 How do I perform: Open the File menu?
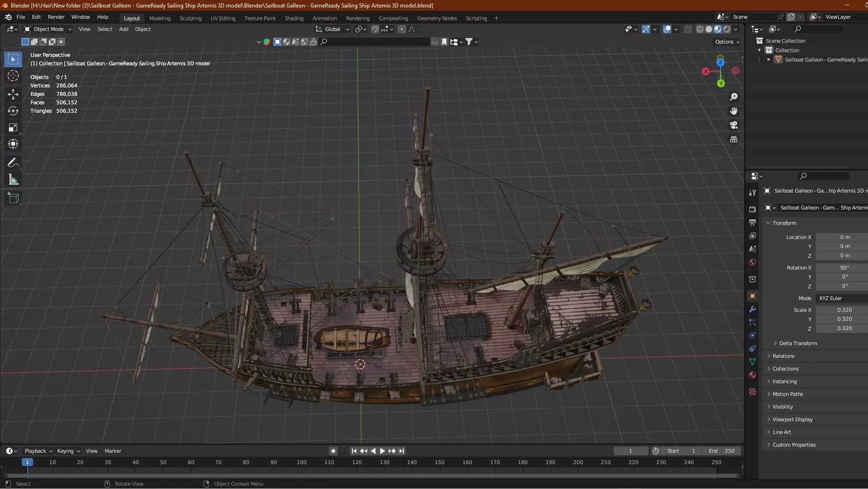click(21, 17)
